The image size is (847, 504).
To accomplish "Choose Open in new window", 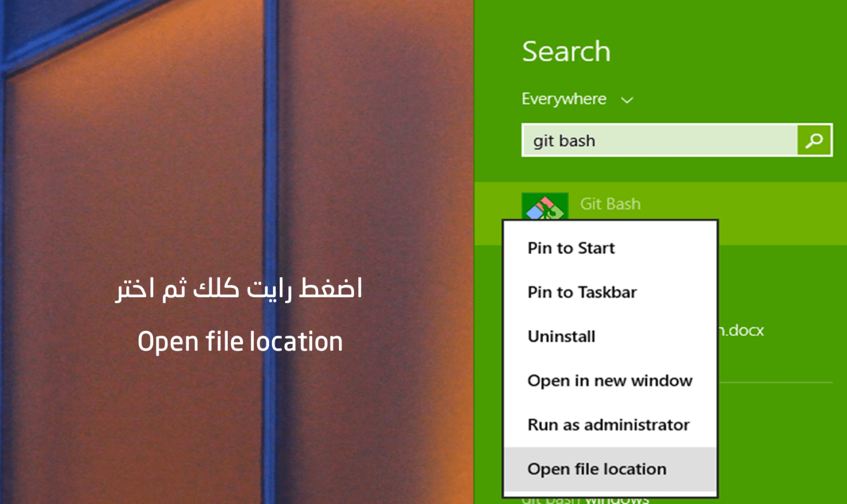I will pyautogui.click(x=610, y=380).
